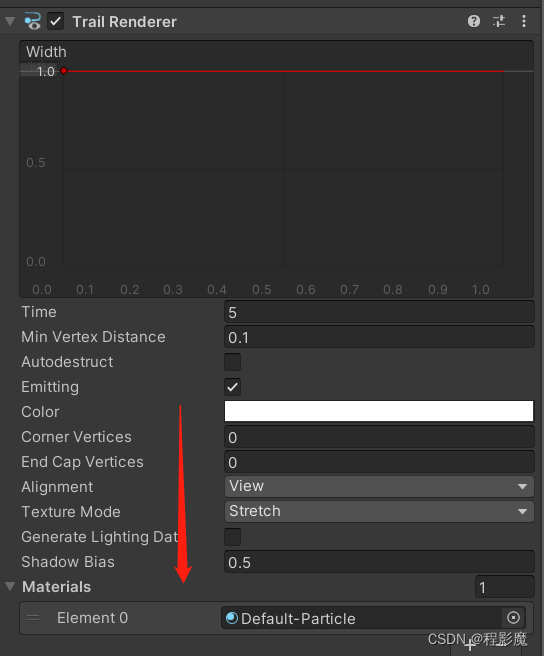
Task: Uncheck the Emitting checkbox
Action: (232, 387)
